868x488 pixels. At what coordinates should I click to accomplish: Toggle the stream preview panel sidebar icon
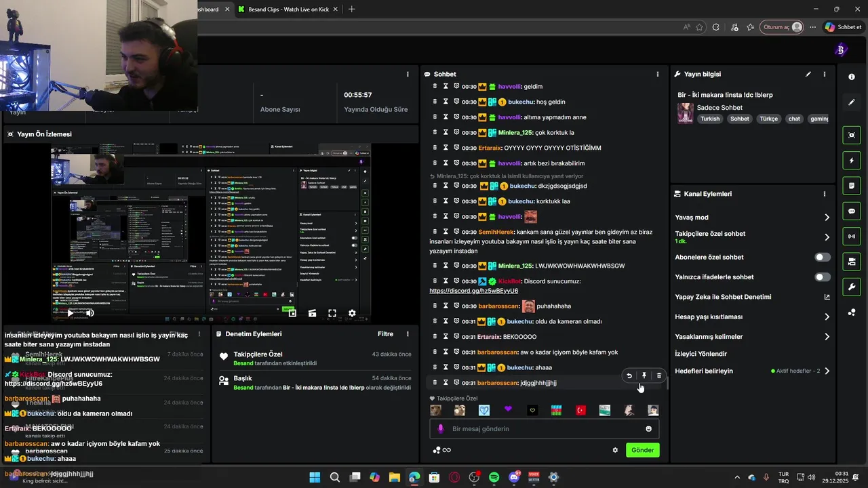852,136
